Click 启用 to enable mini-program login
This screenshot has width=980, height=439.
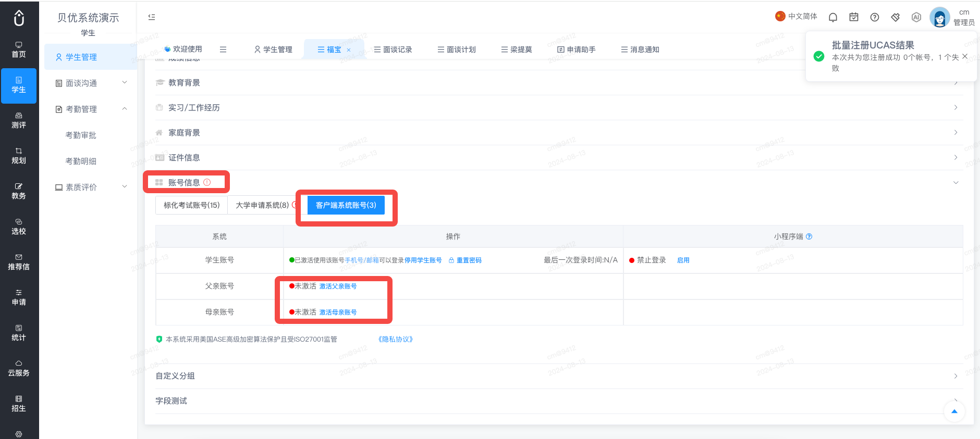click(683, 260)
